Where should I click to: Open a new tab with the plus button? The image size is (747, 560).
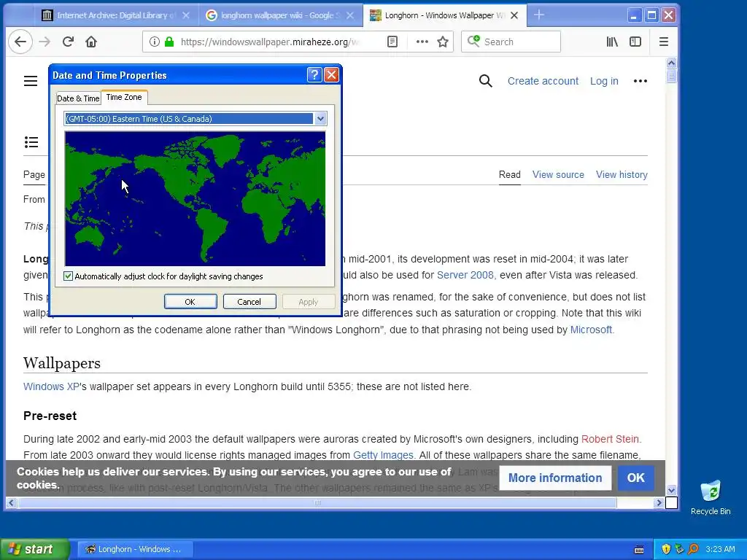point(539,15)
